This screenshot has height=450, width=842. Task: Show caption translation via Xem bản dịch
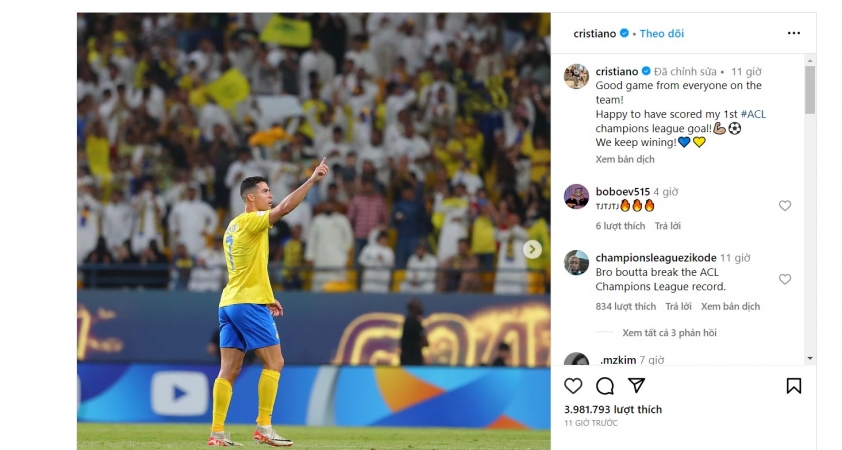pyautogui.click(x=625, y=159)
